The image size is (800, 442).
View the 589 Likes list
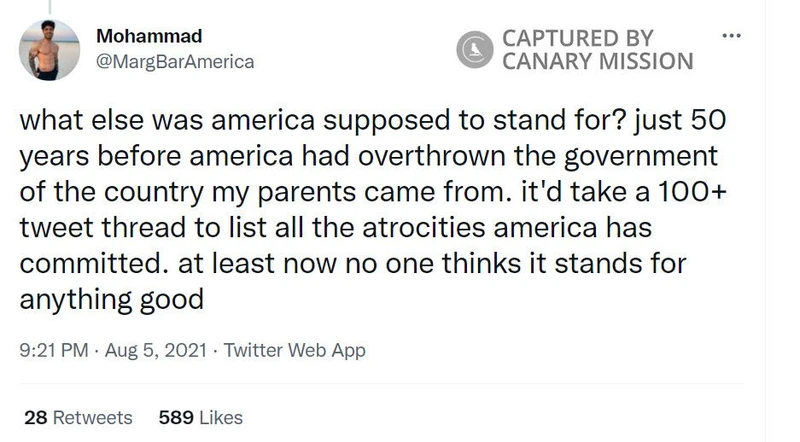tap(200, 417)
